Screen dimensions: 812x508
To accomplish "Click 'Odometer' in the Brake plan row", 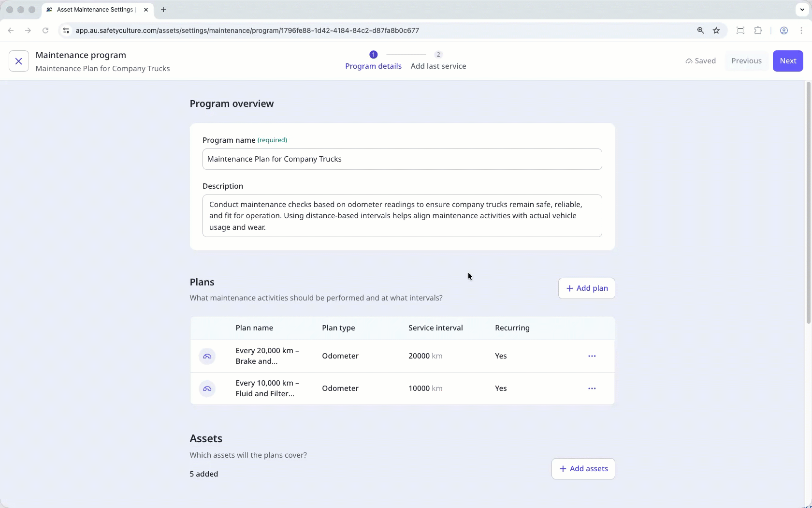I will 340,356.
